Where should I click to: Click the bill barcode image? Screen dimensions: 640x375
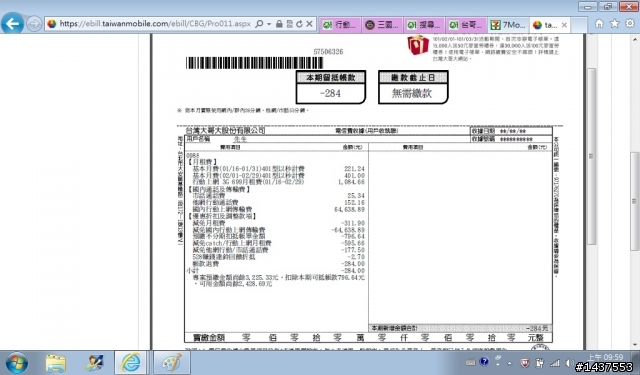tap(254, 62)
